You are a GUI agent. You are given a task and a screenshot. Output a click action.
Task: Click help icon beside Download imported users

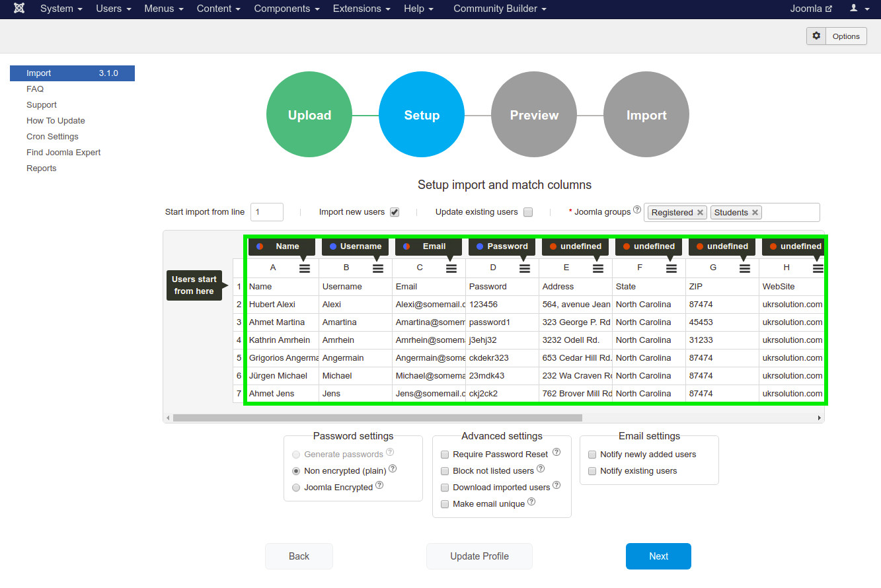pyautogui.click(x=556, y=486)
